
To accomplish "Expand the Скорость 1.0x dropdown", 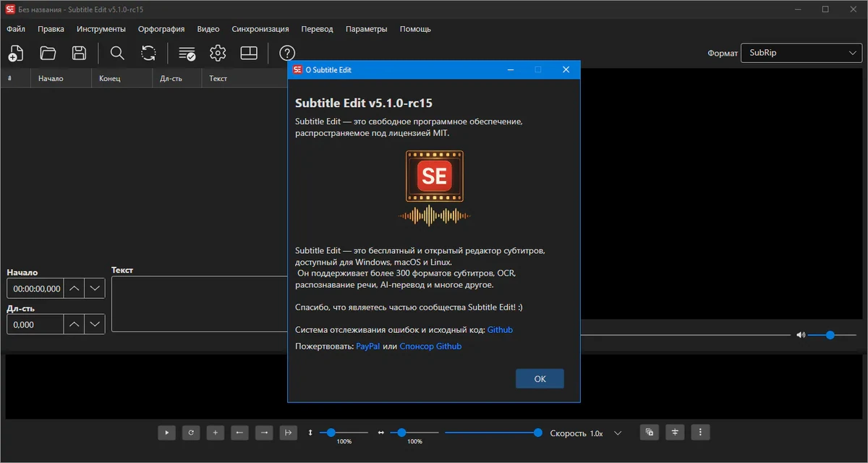I will [618, 433].
